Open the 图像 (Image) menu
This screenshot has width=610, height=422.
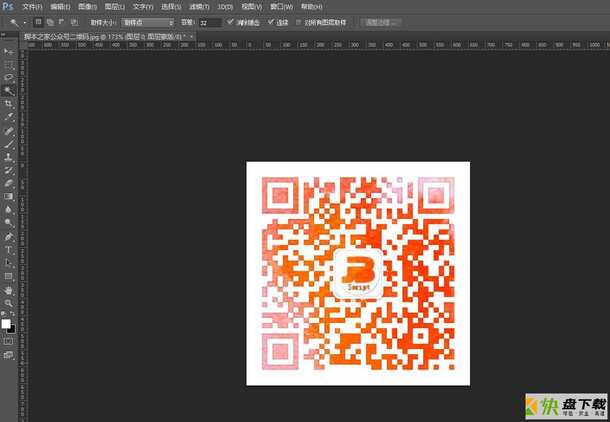(88, 7)
